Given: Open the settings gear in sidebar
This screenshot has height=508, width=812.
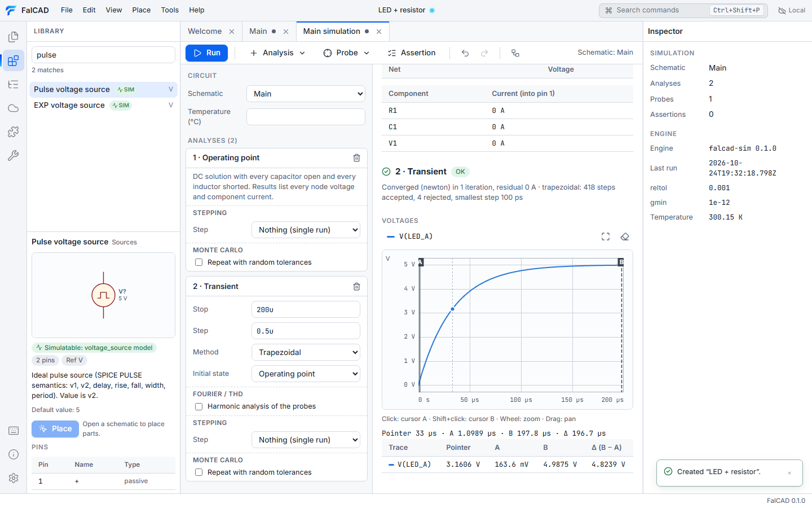Looking at the screenshot, I should [x=14, y=478].
